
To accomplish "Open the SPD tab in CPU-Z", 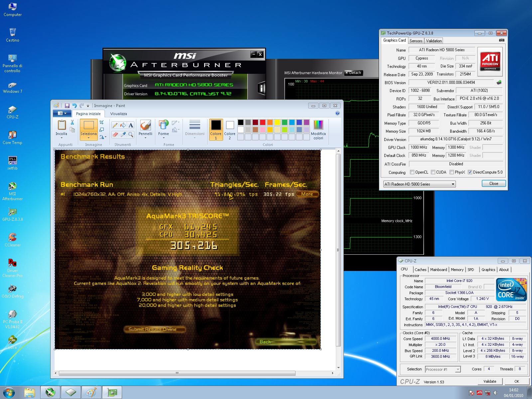I will (x=471, y=270).
